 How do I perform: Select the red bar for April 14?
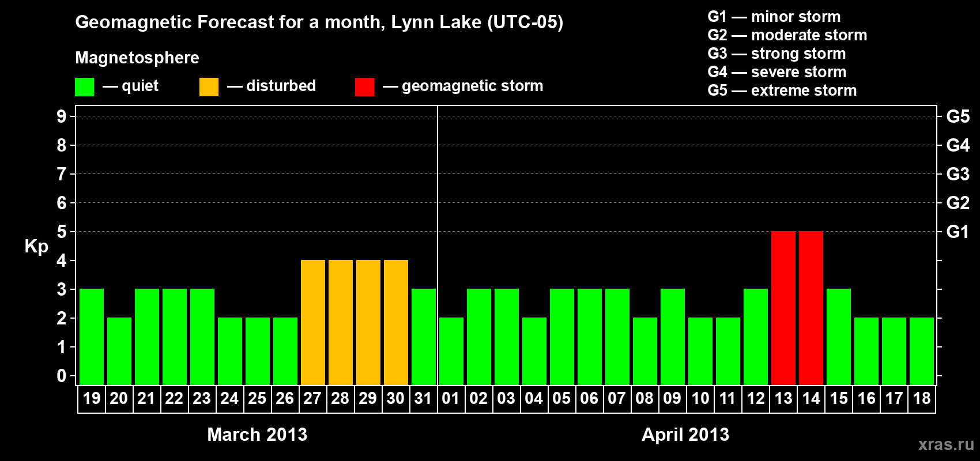coord(811,308)
